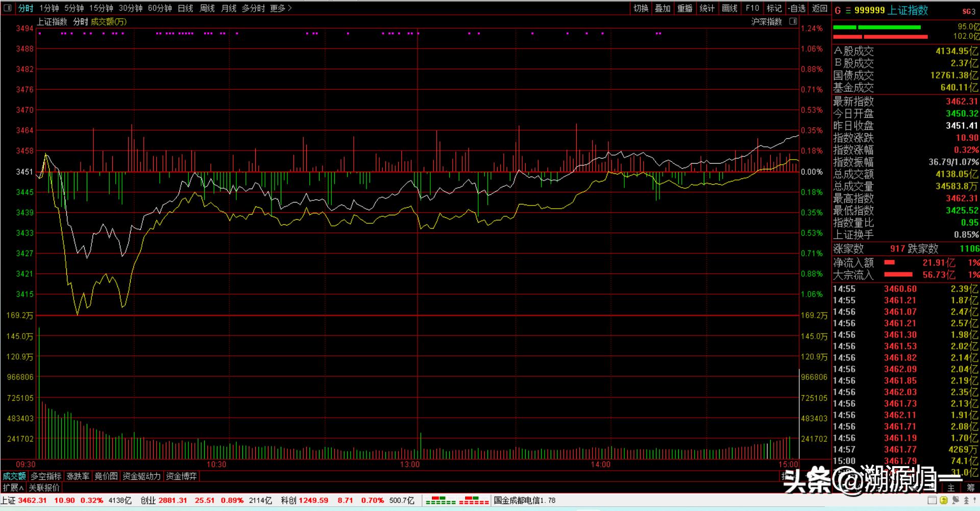Toggle the panel icon beside 沪深指数
The height and width of the screenshot is (511, 980).
point(793,21)
